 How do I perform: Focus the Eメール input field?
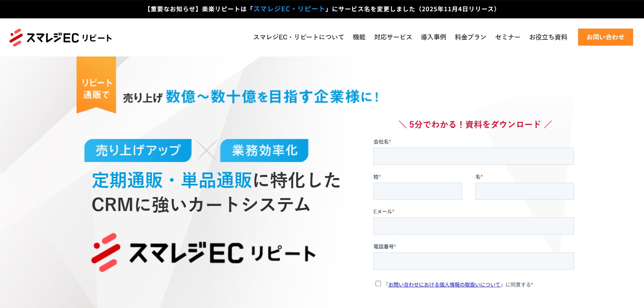click(473, 226)
